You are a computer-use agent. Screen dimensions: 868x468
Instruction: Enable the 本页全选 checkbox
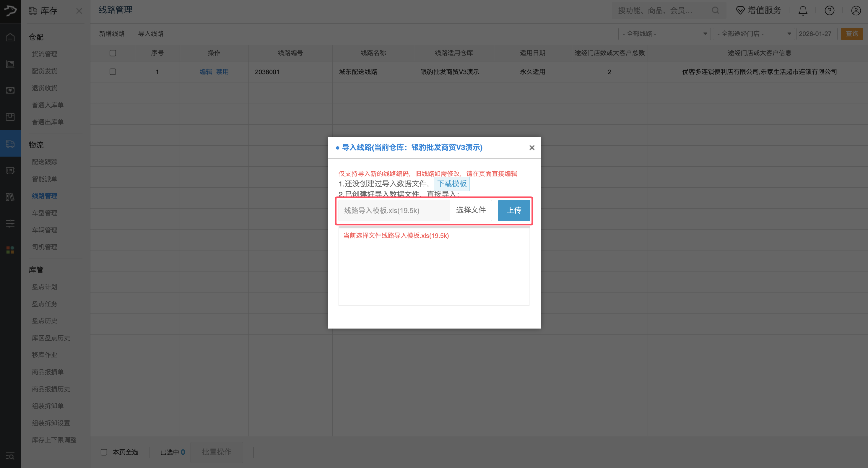tap(104, 452)
